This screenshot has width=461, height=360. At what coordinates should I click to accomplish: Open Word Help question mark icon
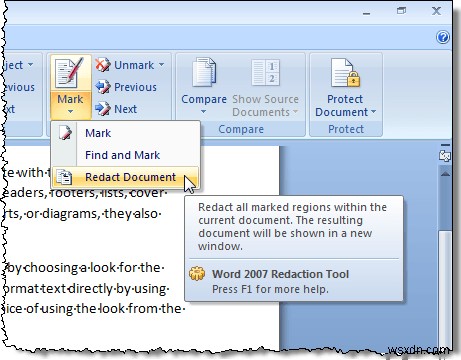[443, 37]
